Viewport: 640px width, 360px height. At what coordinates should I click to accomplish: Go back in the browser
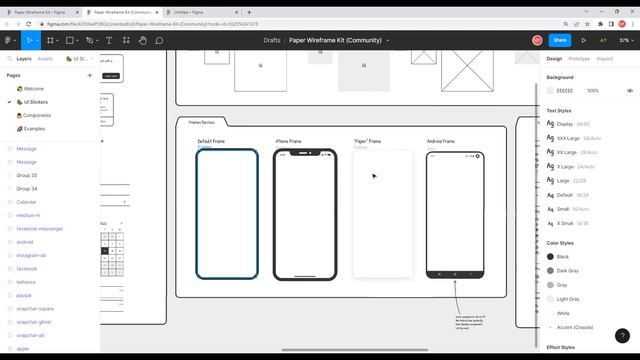pos(7,24)
